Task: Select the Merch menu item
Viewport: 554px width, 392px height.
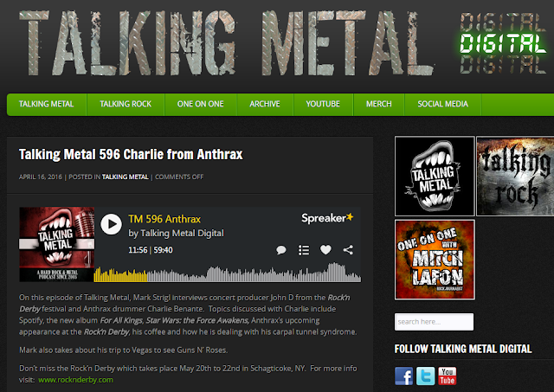Action: click(x=379, y=104)
